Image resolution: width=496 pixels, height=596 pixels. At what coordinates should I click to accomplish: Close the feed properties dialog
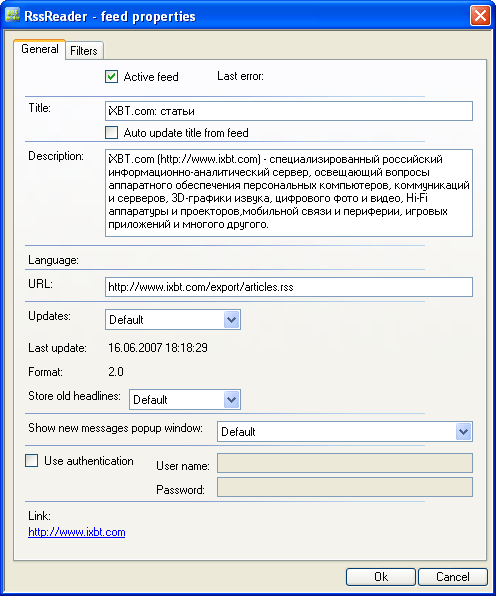pyautogui.click(x=480, y=16)
